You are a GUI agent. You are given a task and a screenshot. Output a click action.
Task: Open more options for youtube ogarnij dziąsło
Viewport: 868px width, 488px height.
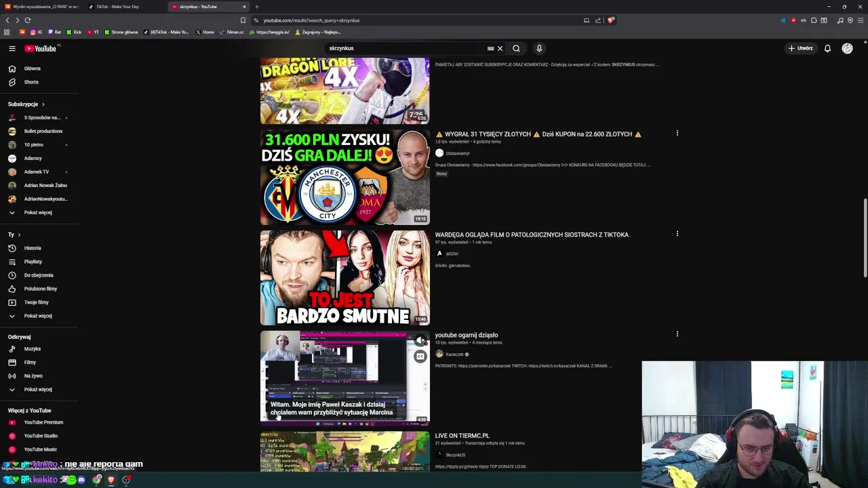[677, 334]
